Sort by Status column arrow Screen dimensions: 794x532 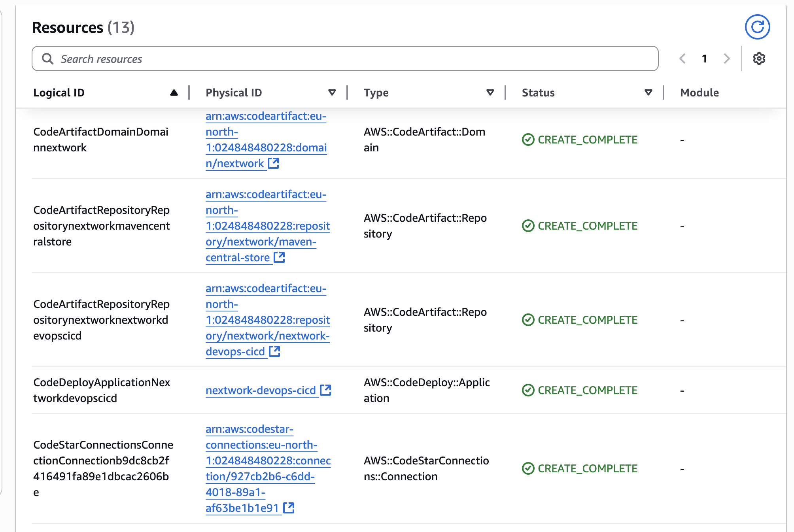pyautogui.click(x=648, y=92)
